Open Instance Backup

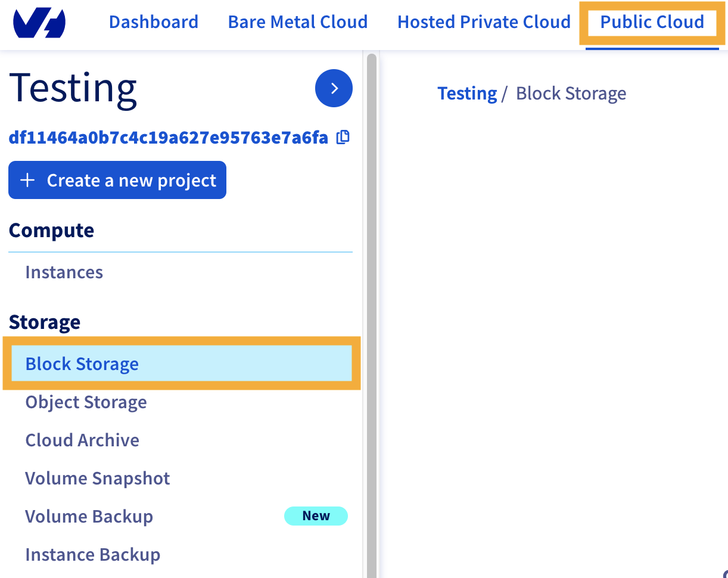tap(93, 555)
